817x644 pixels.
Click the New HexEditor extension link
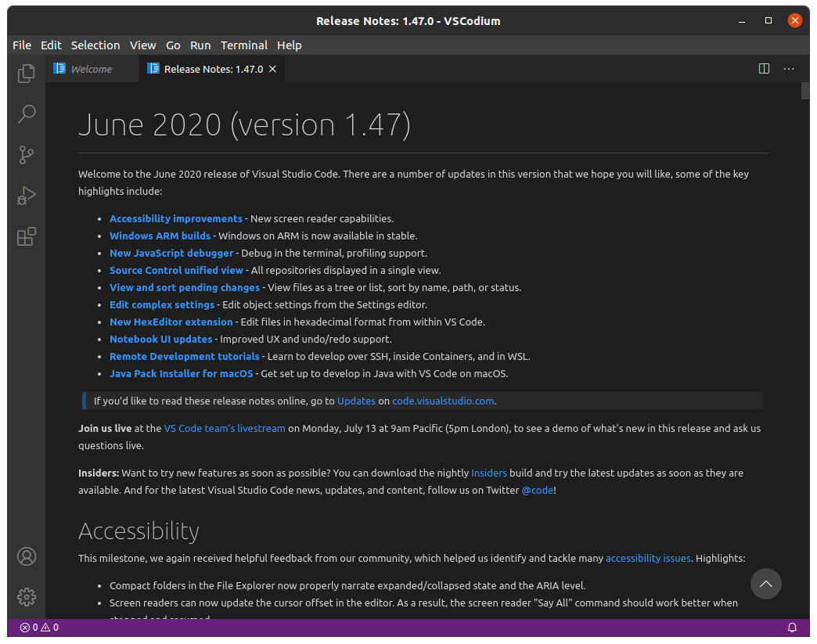click(171, 322)
